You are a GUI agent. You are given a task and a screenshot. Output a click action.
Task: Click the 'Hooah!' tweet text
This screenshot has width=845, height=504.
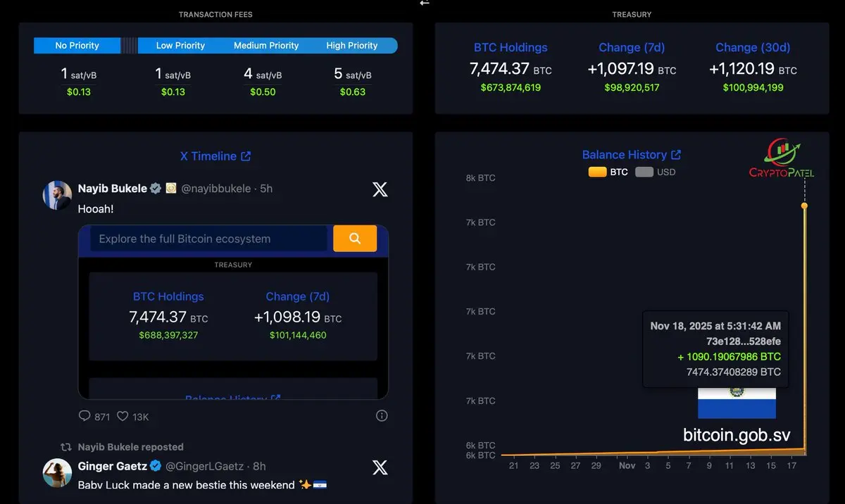[x=95, y=209]
